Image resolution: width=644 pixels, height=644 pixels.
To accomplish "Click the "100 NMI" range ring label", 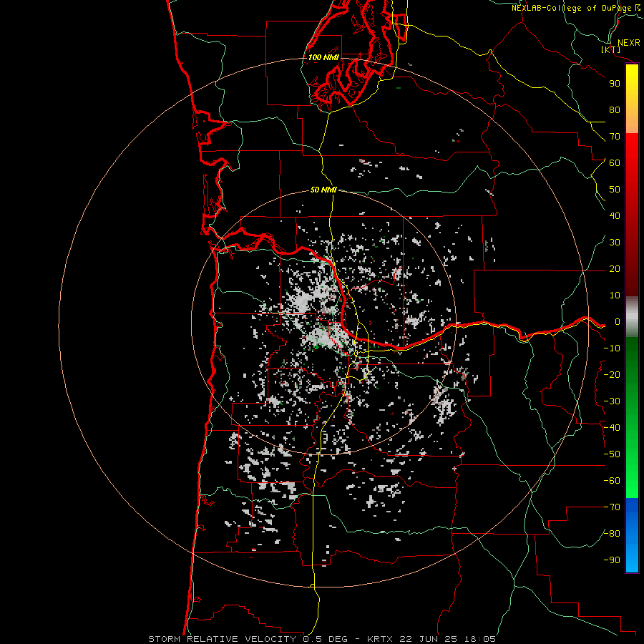I will tap(323, 57).
